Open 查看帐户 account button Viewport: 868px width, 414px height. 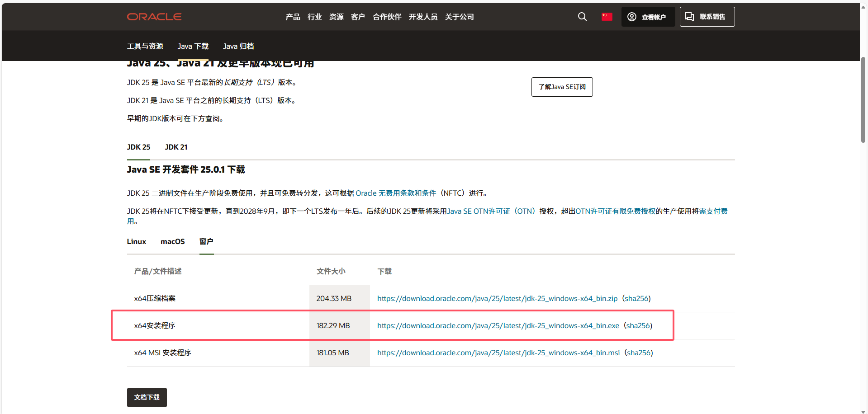(648, 17)
